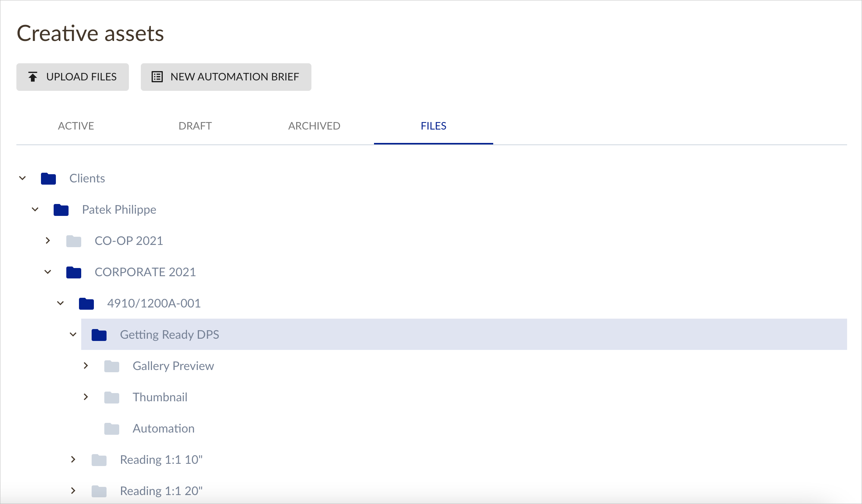Select the Clients tree label
This screenshot has height=504, width=862.
click(87, 178)
